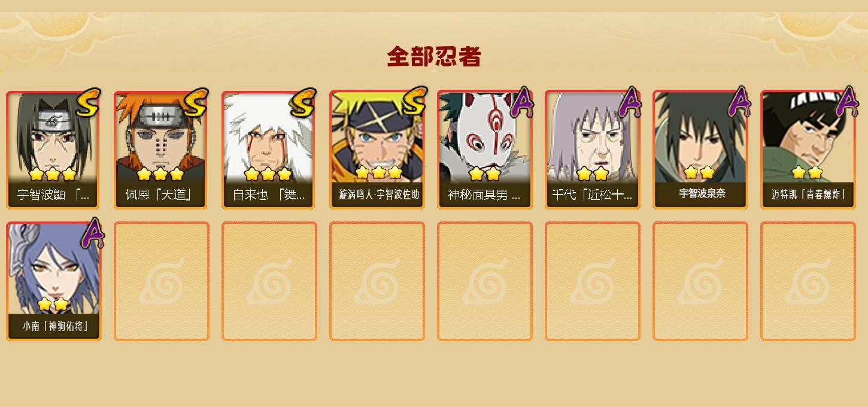Click the three stars on Jiraiya's card
Viewport: 868px width, 407px height.
[x=268, y=174]
